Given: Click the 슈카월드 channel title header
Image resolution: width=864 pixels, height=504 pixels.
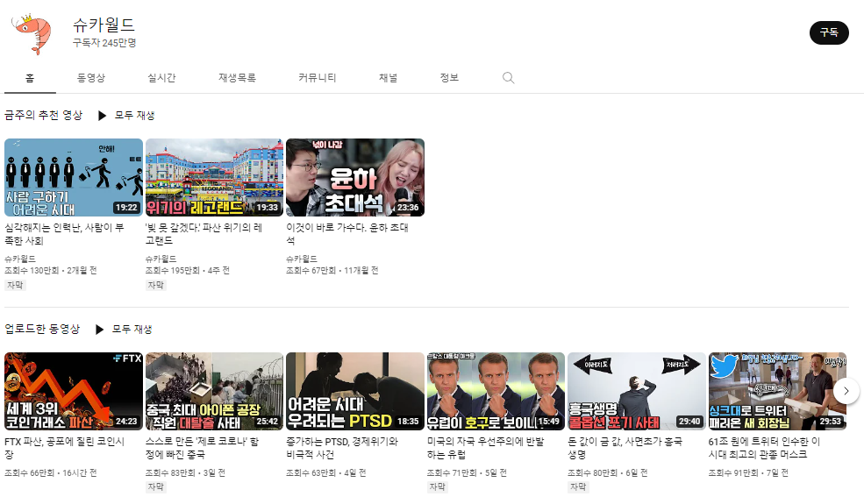Looking at the screenshot, I should coord(104,25).
